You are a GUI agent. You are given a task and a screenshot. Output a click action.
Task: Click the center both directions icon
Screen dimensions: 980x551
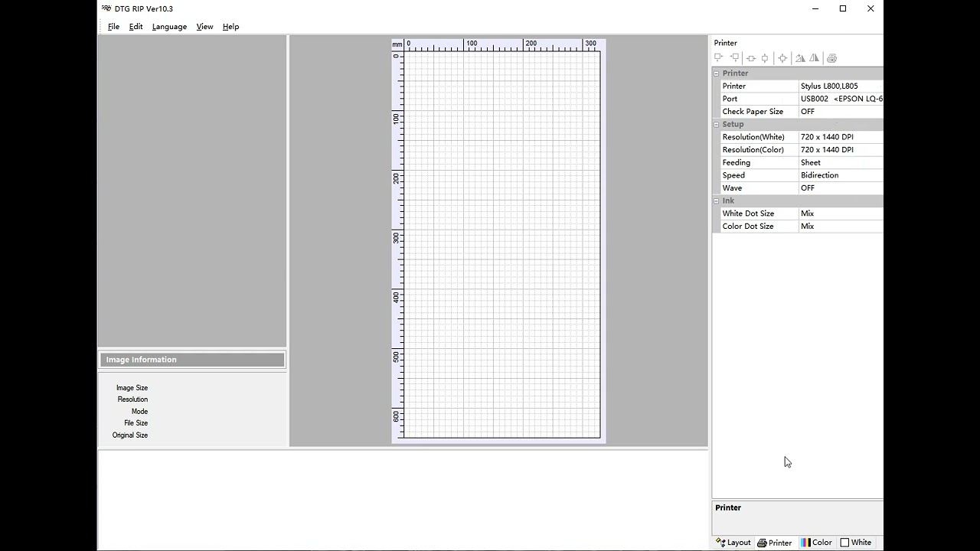tap(782, 58)
